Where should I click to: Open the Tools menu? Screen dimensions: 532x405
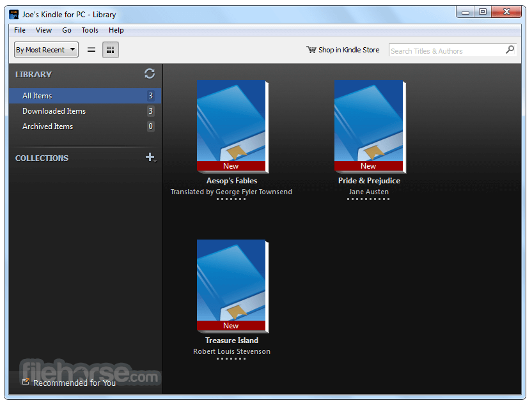[90, 30]
